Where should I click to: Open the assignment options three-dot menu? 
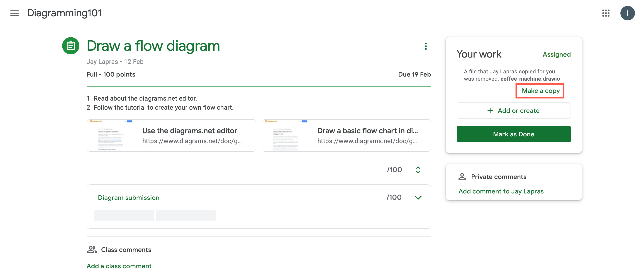[426, 46]
